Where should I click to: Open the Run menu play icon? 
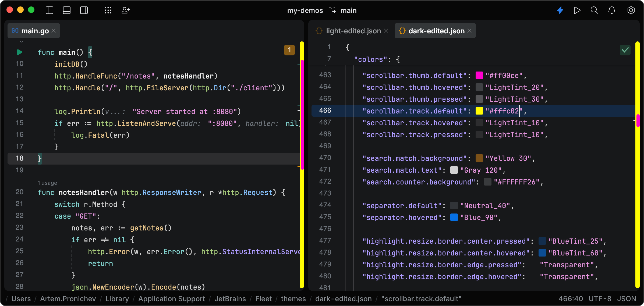coord(577,10)
